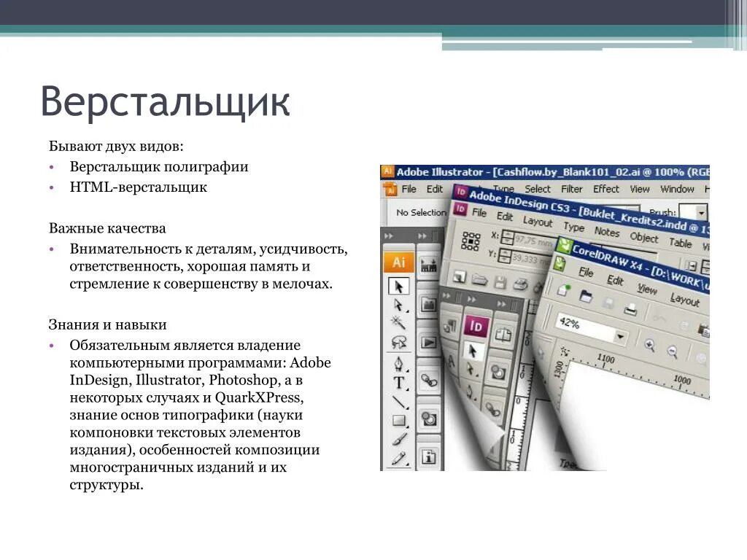Click the X value field 97,75 mm in InDesign

[535, 241]
